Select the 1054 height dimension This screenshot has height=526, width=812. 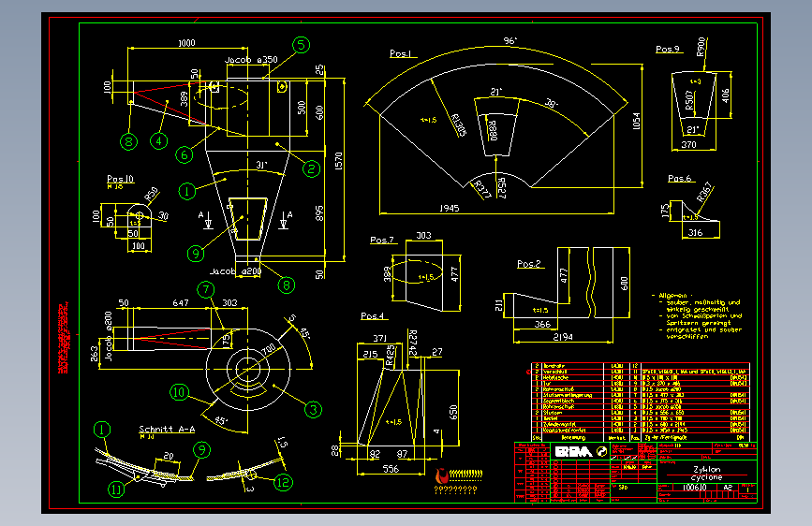click(x=636, y=121)
